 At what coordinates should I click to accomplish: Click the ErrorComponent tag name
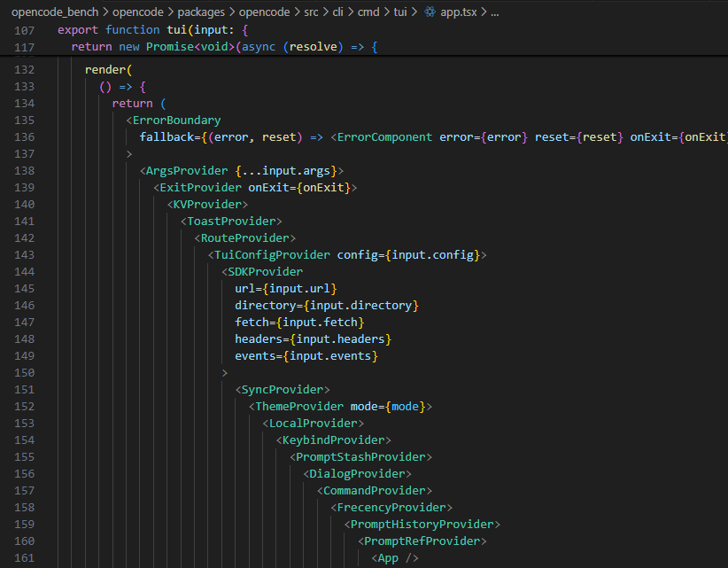coord(384,137)
